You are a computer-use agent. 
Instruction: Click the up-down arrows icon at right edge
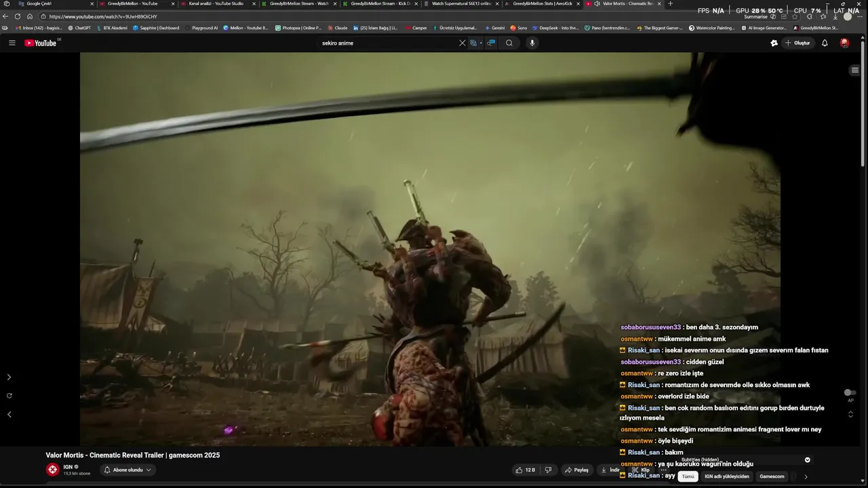click(850, 414)
